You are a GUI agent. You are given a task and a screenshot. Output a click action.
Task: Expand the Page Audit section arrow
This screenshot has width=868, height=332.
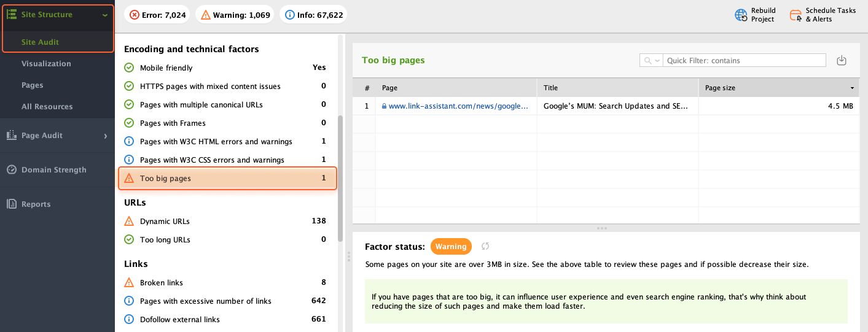(x=106, y=136)
